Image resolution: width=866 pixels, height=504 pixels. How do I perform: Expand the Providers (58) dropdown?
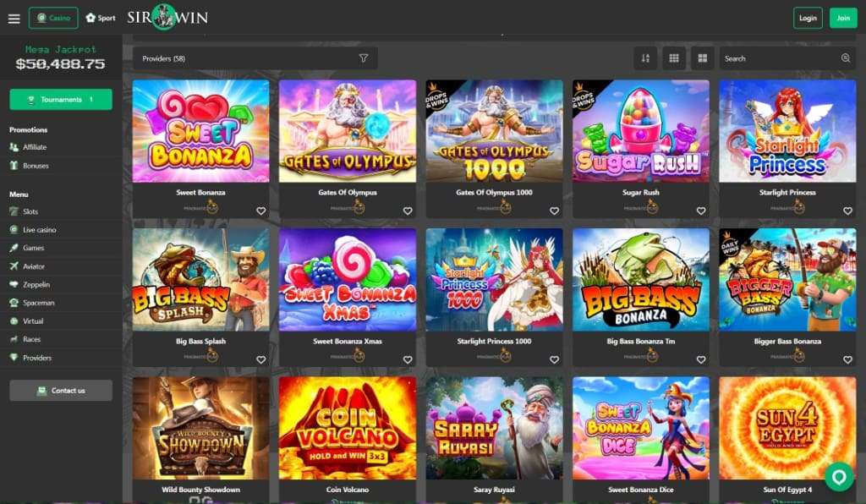255,58
